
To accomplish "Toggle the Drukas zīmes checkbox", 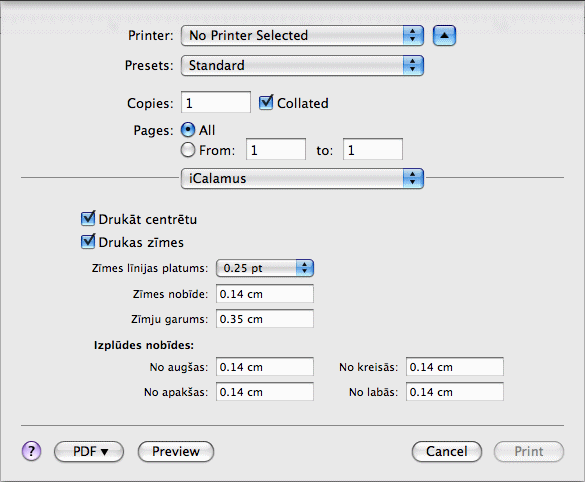I will 88,241.
